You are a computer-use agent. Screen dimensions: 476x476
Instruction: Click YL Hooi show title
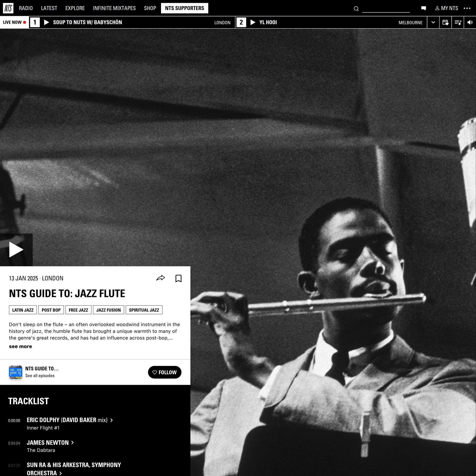(268, 22)
